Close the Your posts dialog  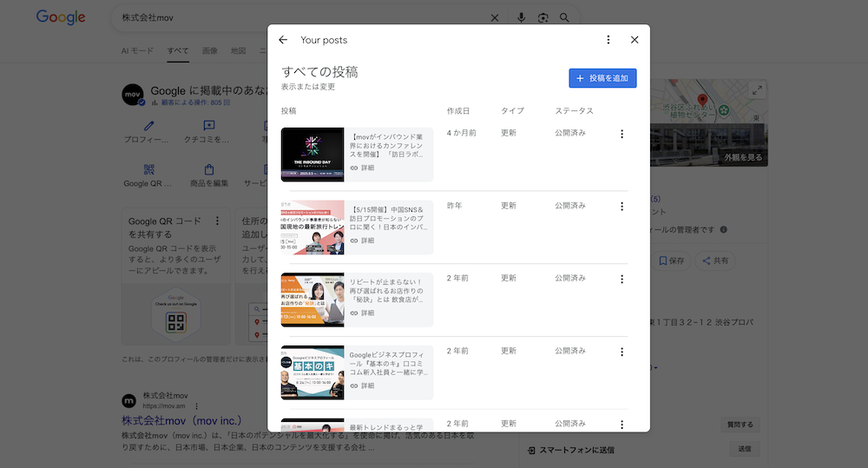pos(635,40)
